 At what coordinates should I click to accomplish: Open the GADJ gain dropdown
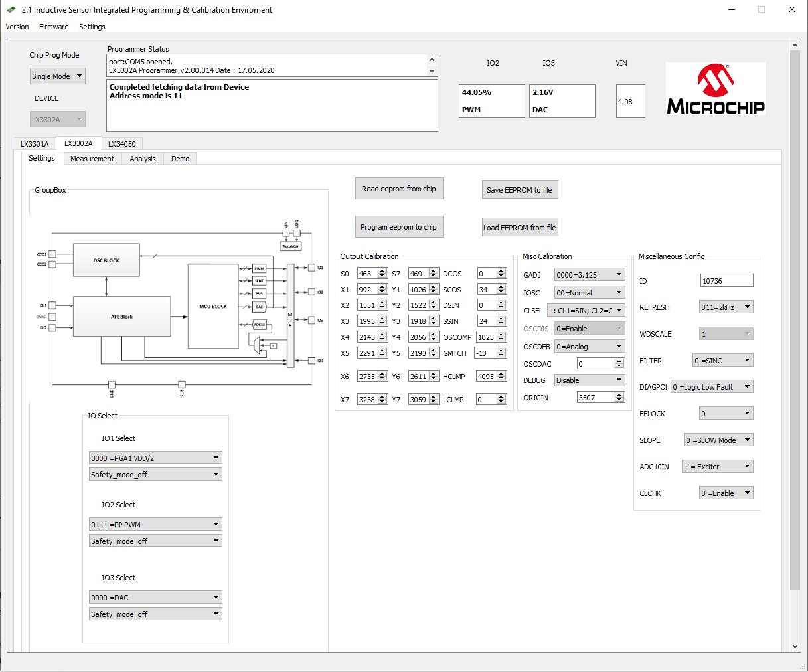click(590, 275)
